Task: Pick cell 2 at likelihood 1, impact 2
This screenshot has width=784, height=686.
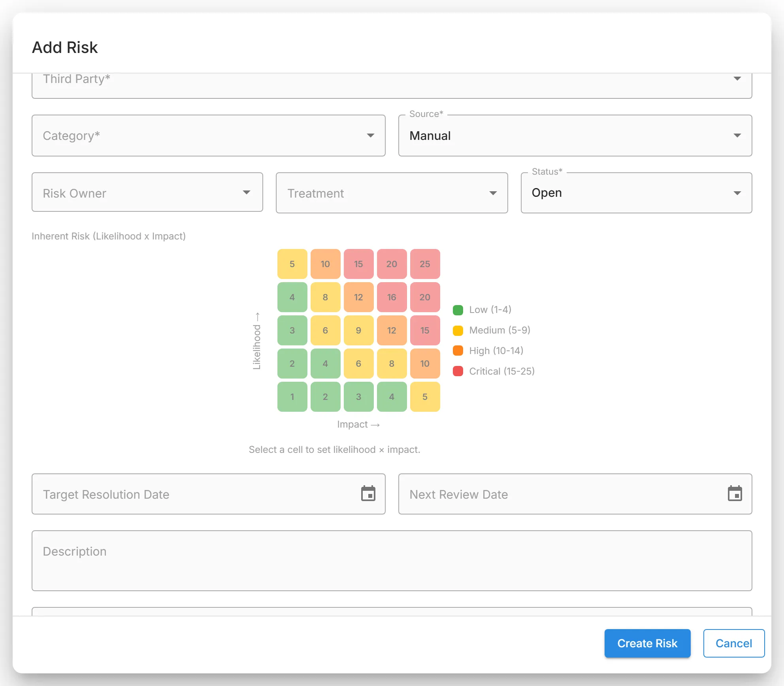Action: tap(325, 397)
